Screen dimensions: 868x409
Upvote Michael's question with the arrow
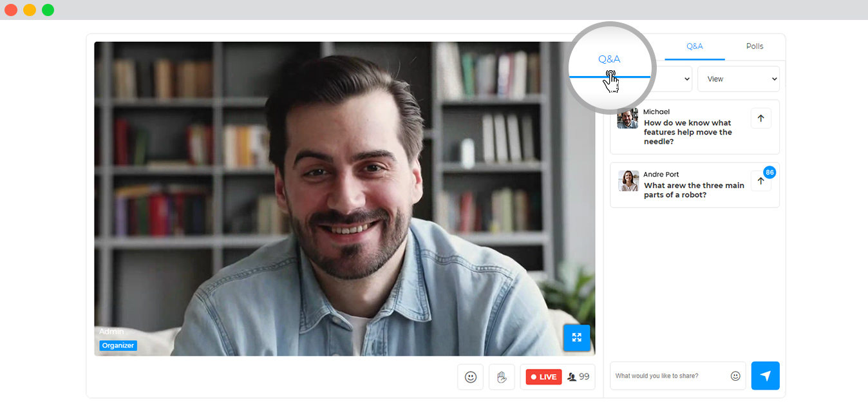pyautogui.click(x=760, y=118)
